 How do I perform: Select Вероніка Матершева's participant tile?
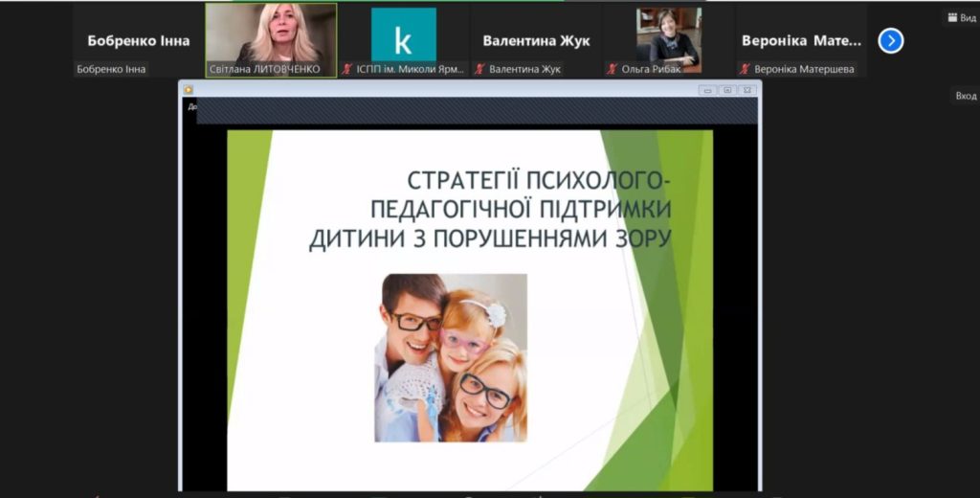pyautogui.click(x=801, y=40)
